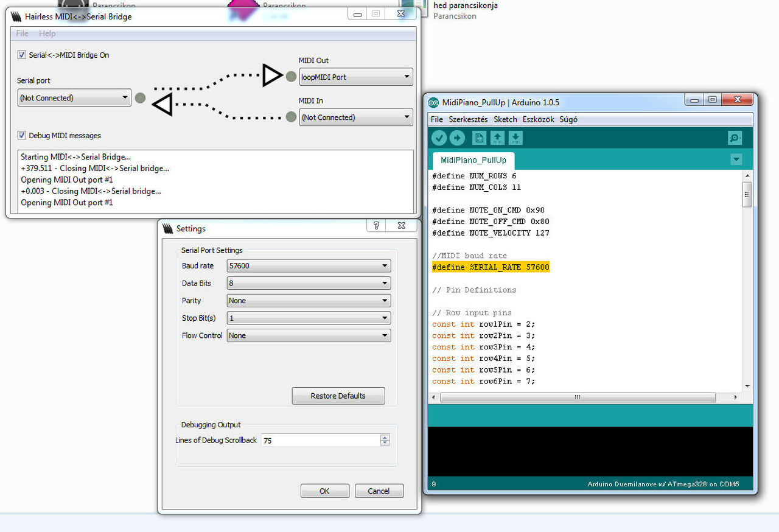Image resolution: width=779 pixels, height=532 pixels.
Task: Click the '// Row input pins' comment line
Action: click(472, 313)
